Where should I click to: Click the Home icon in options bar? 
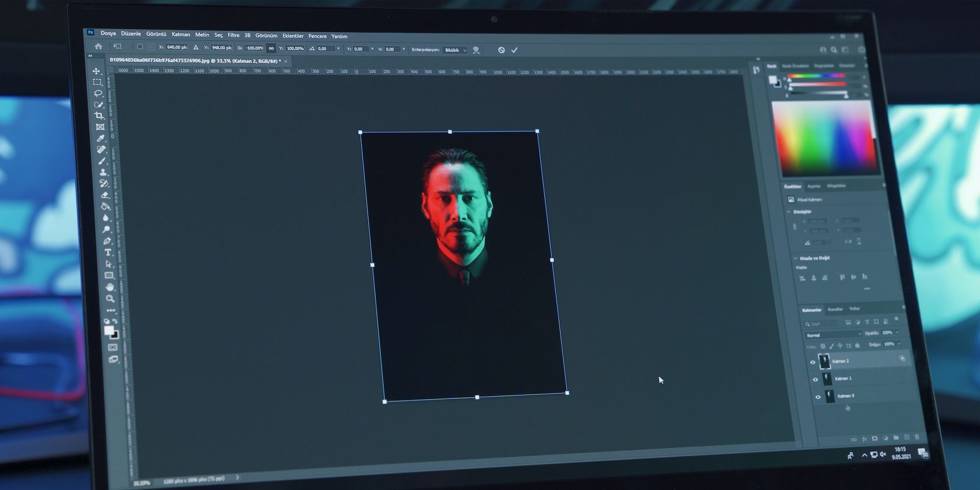[x=98, y=46]
